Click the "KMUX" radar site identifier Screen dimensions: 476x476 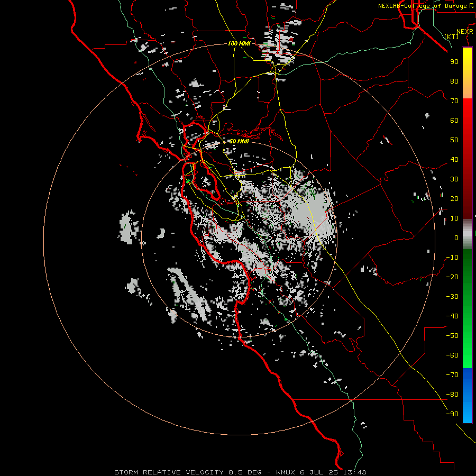286,472
